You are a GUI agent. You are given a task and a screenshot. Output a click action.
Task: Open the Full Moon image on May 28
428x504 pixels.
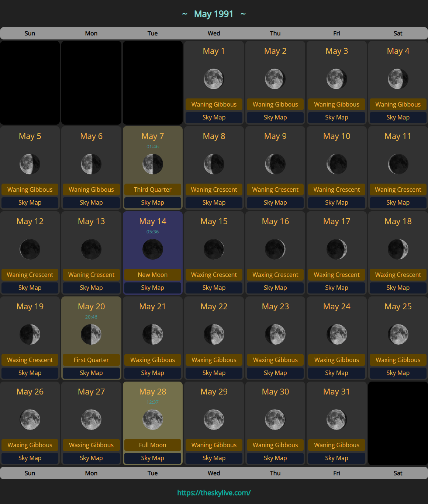click(152, 420)
